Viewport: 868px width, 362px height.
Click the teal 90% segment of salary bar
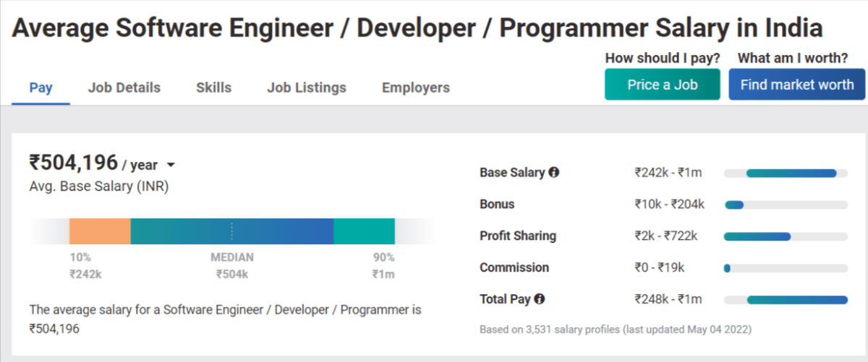(x=364, y=231)
